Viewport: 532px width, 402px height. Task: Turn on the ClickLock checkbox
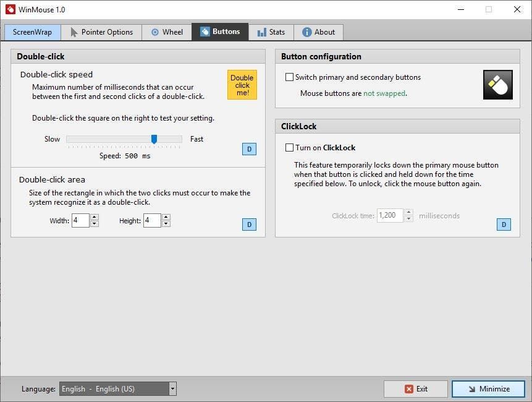click(x=289, y=147)
